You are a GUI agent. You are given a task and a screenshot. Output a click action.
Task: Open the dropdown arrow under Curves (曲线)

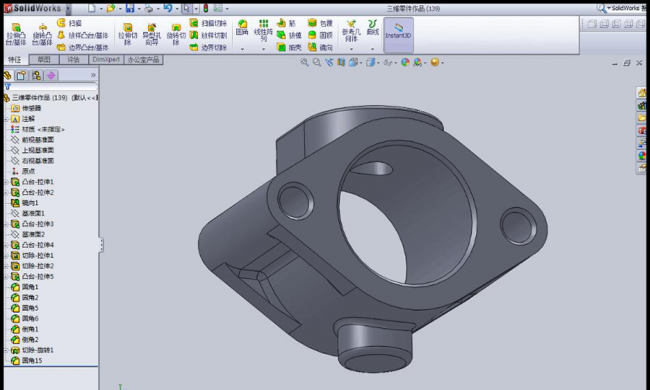pyautogui.click(x=373, y=49)
